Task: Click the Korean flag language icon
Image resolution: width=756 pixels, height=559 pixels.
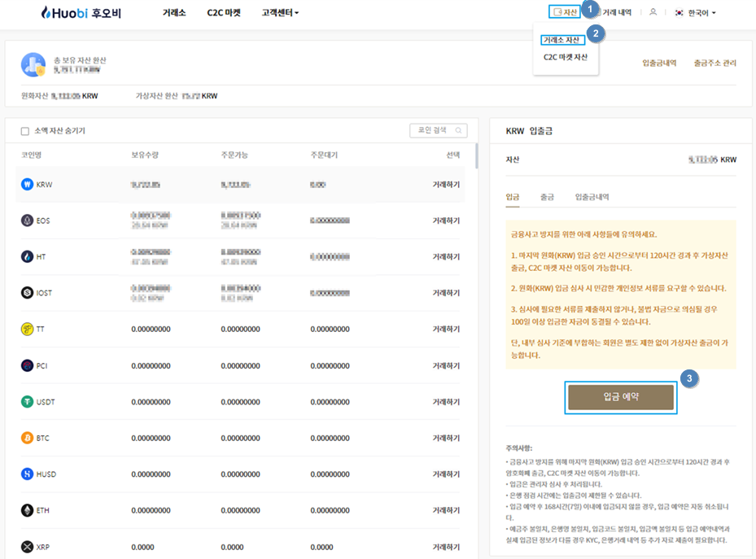Action: pyautogui.click(x=679, y=12)
